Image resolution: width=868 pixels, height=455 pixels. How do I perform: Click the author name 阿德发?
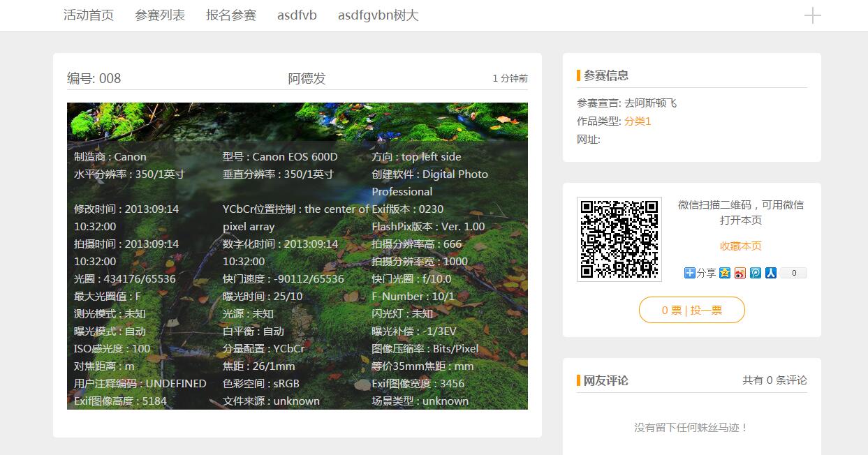coord(307,78)
